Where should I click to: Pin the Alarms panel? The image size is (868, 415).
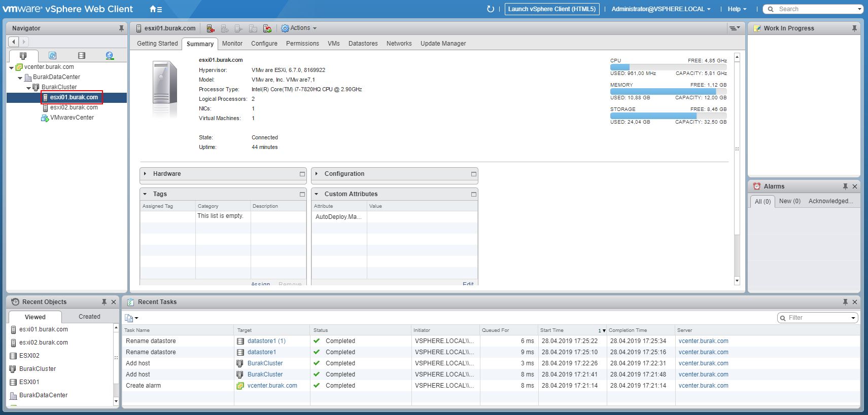click(x=845, y=186)
